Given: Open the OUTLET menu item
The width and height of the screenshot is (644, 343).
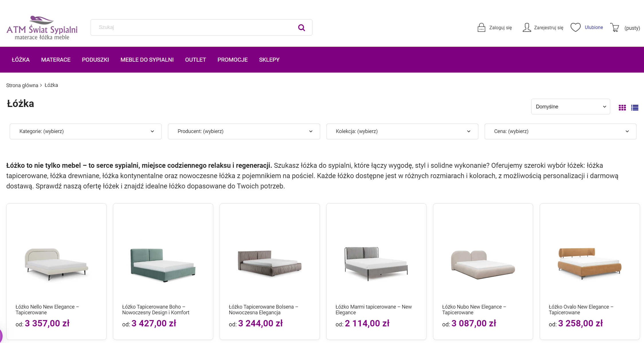Looking at the screenshot, I should (195, 60).
